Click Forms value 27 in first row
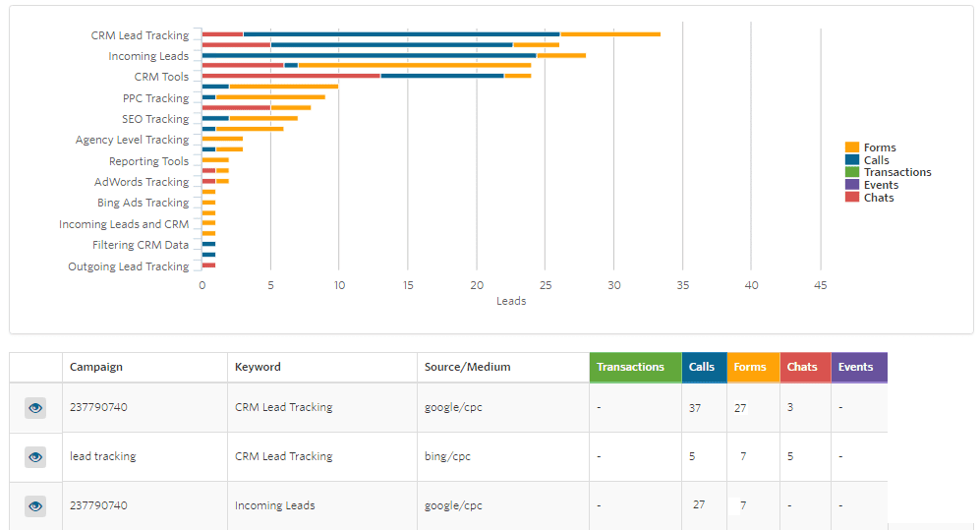Viewport: 980px width, 530px height. click(740, 407)
